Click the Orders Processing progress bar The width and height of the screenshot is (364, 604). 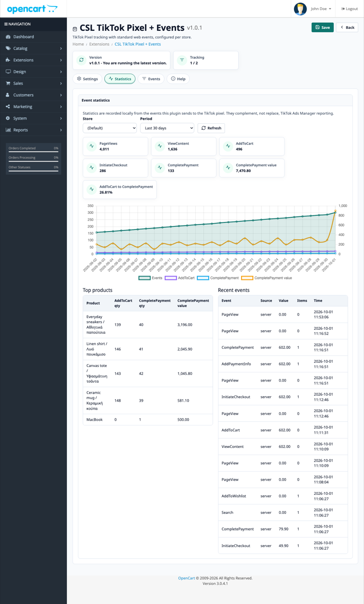[33, 161]
